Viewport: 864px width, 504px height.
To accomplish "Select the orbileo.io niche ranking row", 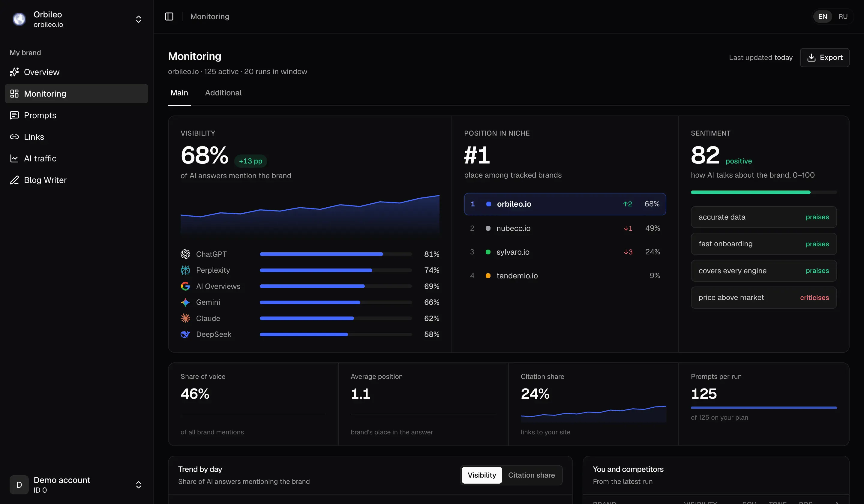I will click(565, 204).
